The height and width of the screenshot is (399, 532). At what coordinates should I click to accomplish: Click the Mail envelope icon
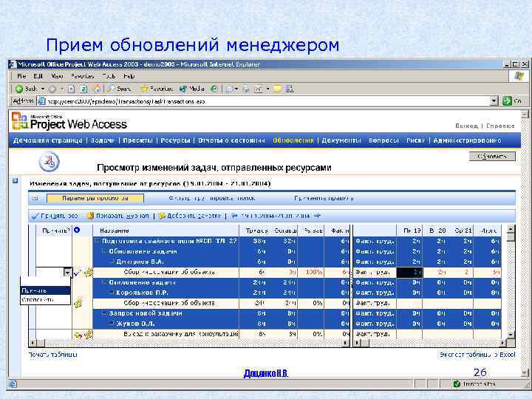230,89
